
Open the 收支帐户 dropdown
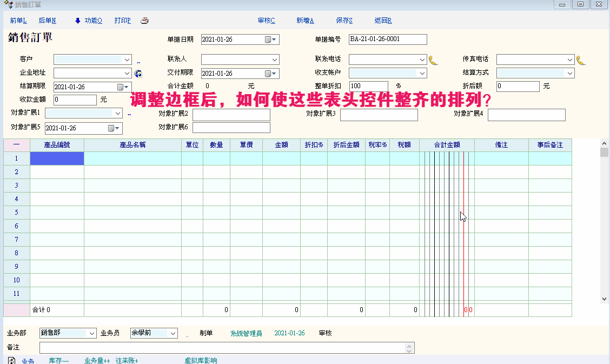coord(422,73)
